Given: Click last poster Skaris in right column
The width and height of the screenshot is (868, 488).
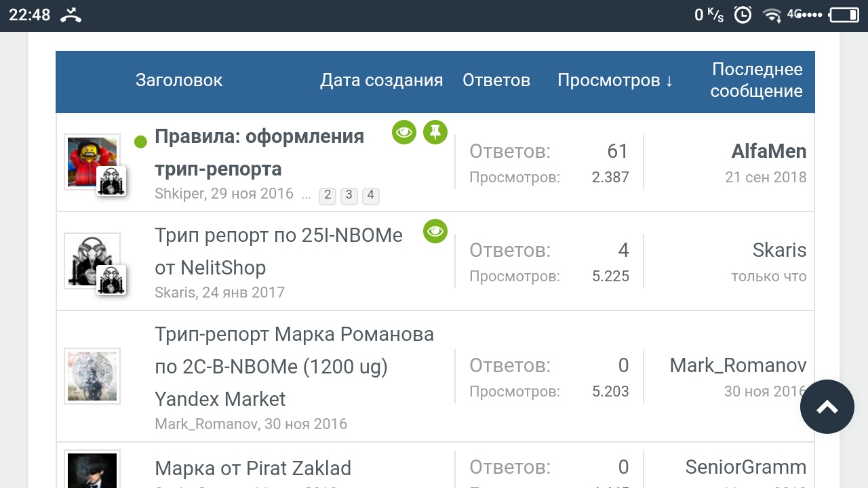Looking at the screenshot, I should [x=780, y=250].
